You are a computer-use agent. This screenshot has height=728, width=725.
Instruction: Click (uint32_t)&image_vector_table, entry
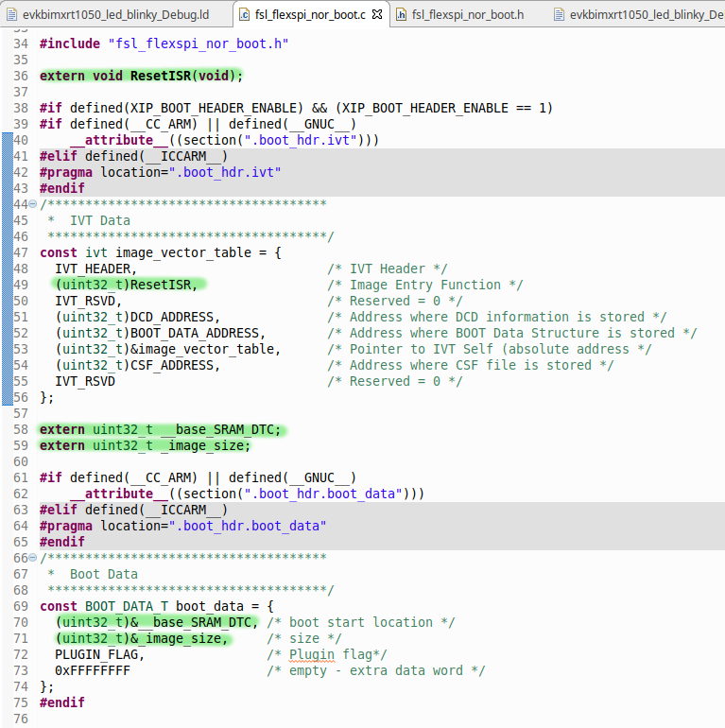(167, 349)
